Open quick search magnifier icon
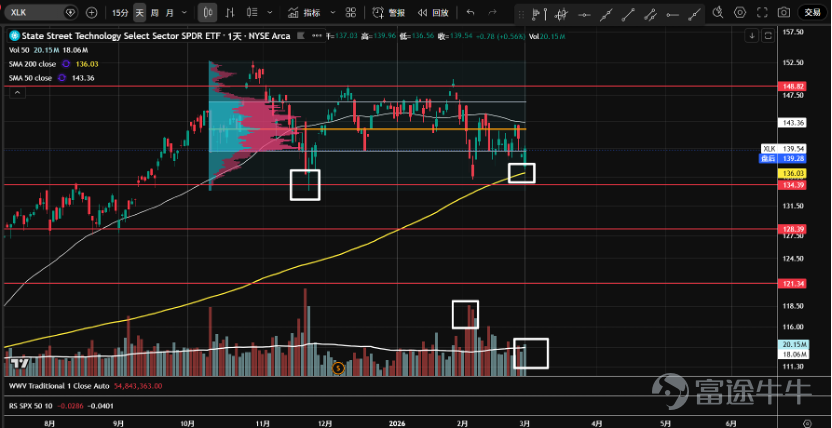Viewport: 832px width, 428px height. tap(718, 12)
